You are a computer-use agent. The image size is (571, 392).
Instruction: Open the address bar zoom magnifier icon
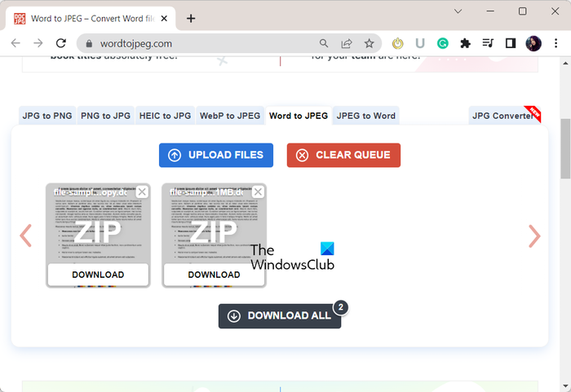click(323, 43)
